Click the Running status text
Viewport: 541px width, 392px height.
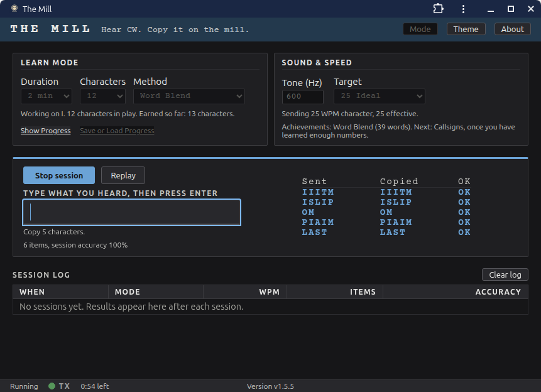click(24, 386)
